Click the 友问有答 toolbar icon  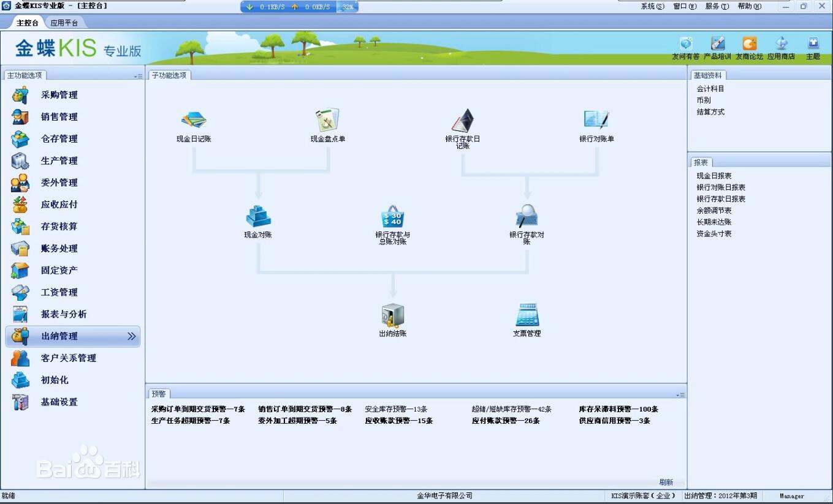tap(685, 43)
